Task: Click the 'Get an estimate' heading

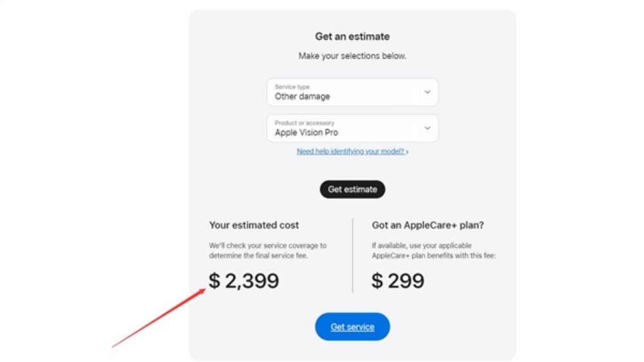Action: click(x=352, y=37)
